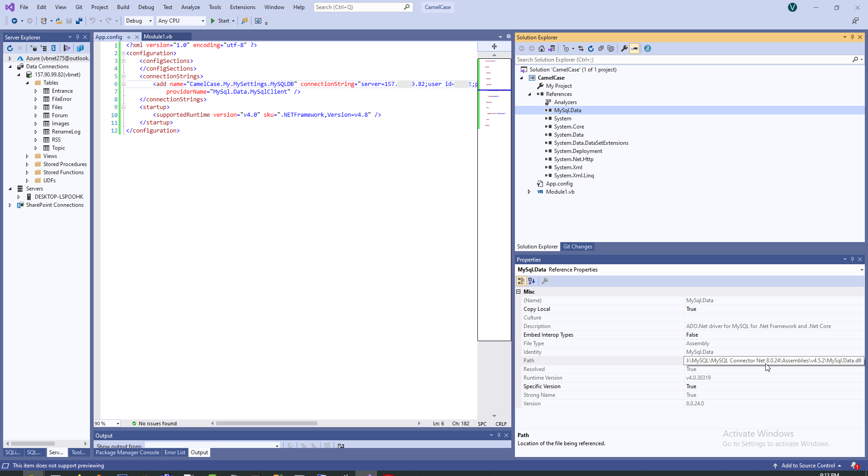Screen dimensions: 868x476
Task: Click Sync with Active Document icon
Action: [x=581, y=48]
